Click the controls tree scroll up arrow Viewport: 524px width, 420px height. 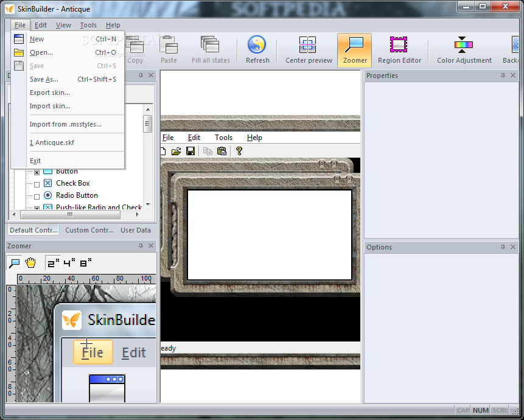coord(148,109)
